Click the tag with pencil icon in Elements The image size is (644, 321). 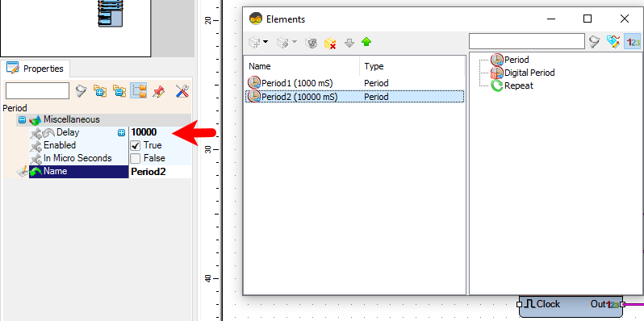613,41
